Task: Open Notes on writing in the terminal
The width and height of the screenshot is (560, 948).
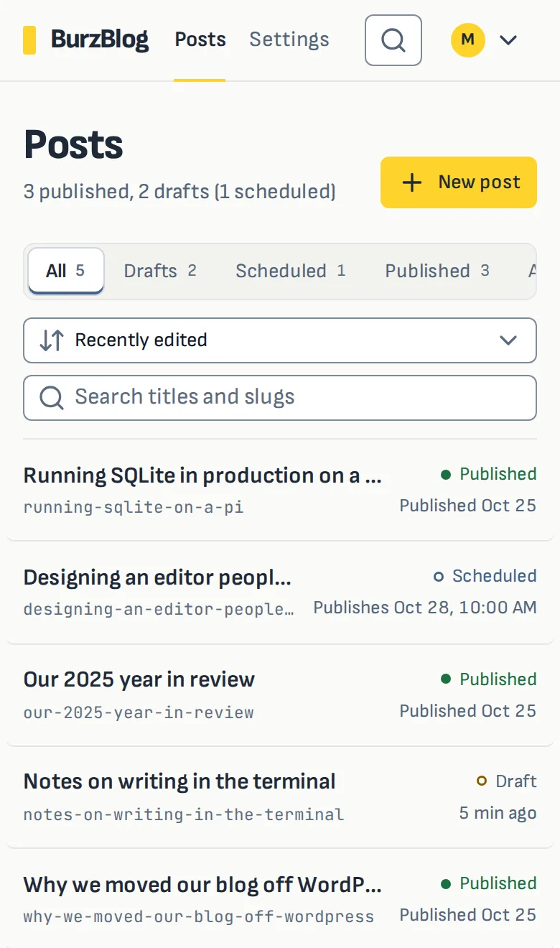Action: pos(179,781)
